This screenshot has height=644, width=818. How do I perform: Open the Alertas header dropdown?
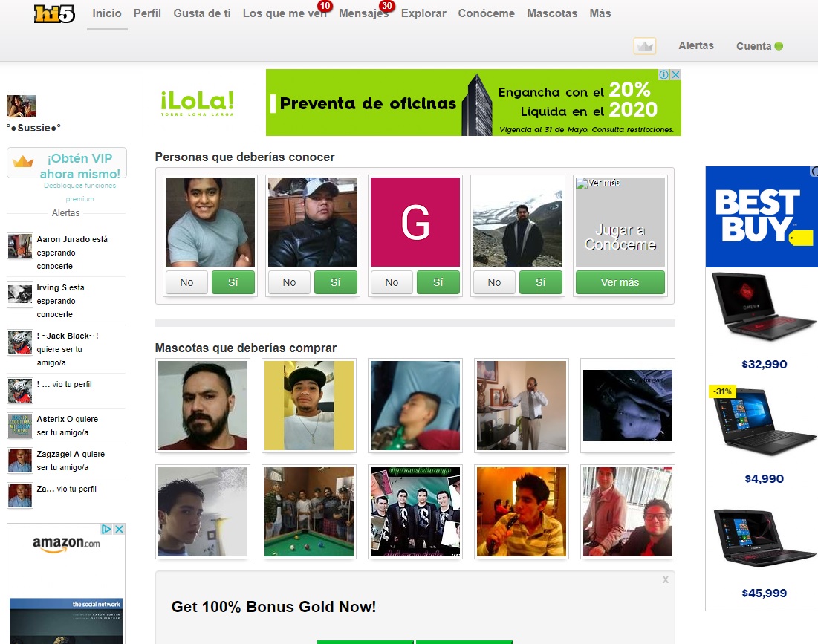[x=695, y=46]
